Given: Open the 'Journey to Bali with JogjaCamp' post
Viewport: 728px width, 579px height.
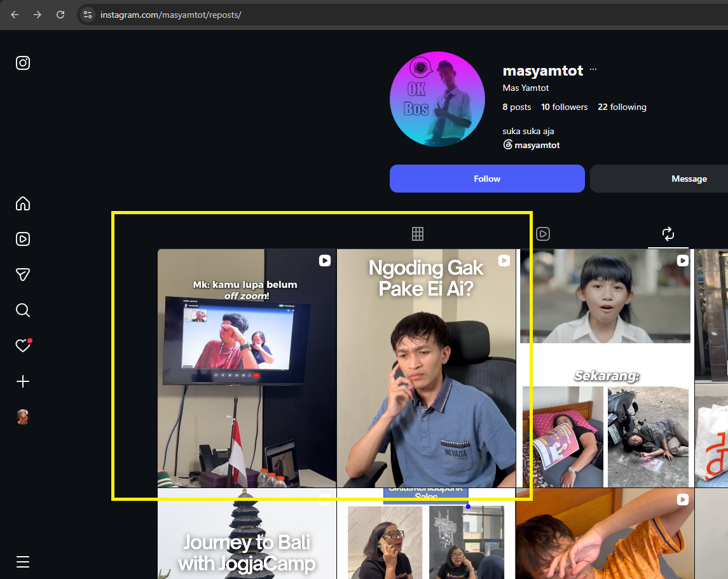Looking at the screenshot, I should [x=247, y=533].
